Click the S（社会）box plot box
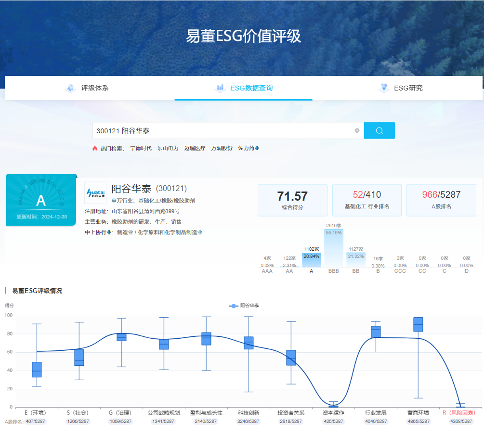The width and height of the screenshot is (484, 448). [x=79, y=358]
